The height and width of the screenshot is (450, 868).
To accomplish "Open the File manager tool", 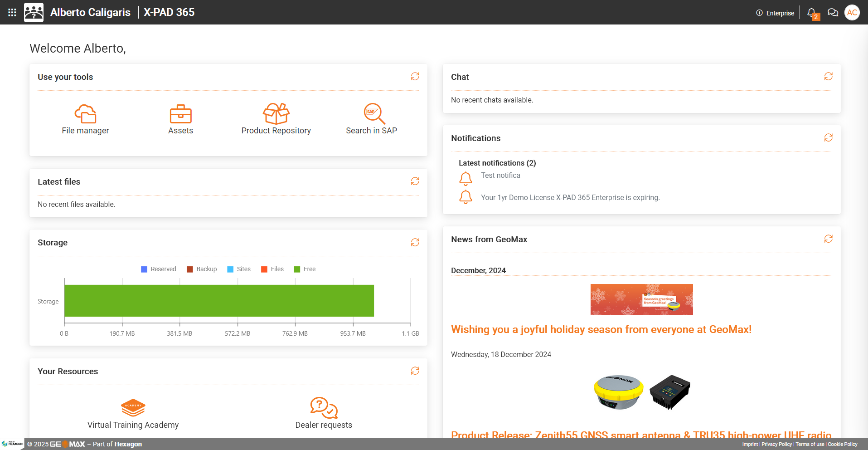I will point(85,119).
